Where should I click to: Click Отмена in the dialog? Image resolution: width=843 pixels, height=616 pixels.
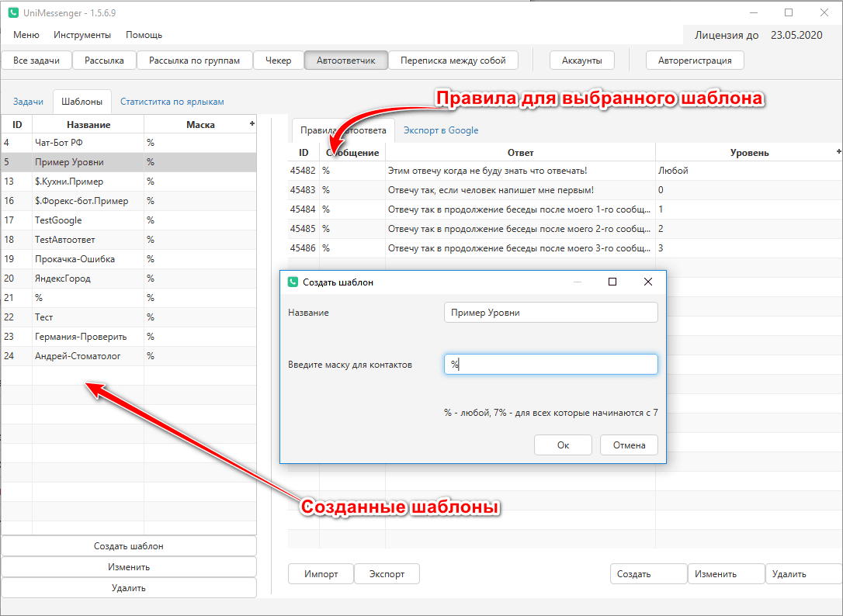[x=629, y=445]
